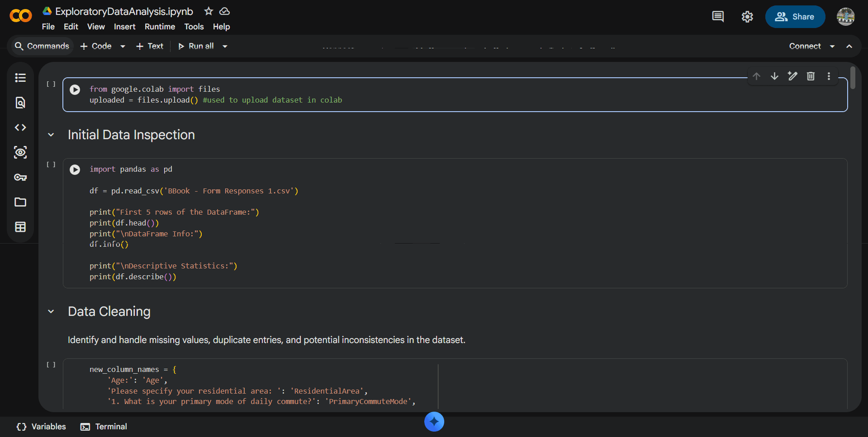Click the Share button
This screenshot has height=437, width=868.
coord(795,17)
